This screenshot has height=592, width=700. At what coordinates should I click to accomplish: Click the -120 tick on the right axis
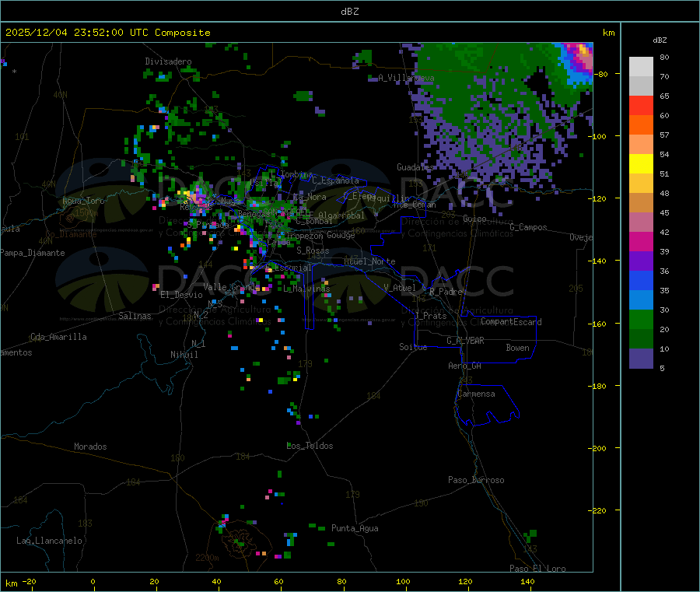pos(600,198)
